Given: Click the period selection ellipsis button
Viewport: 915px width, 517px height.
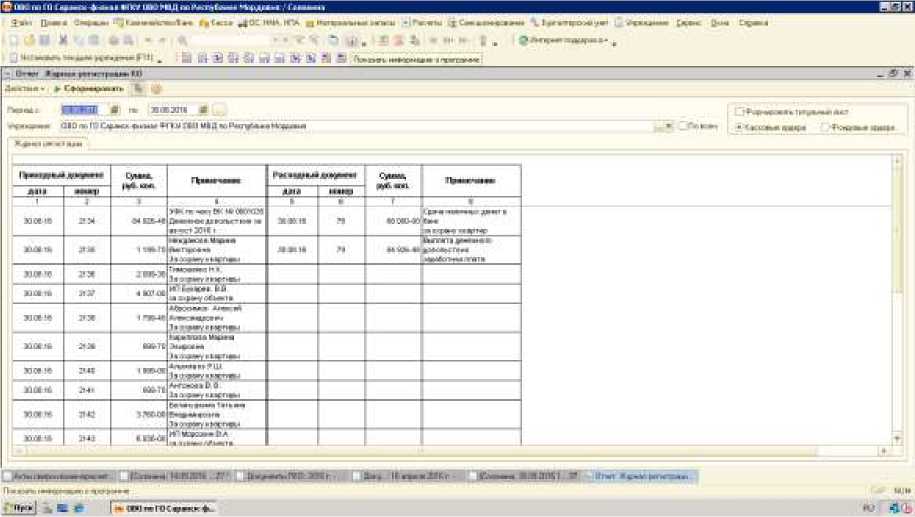Looking at the screenshot, I should [x=220, y=109].
